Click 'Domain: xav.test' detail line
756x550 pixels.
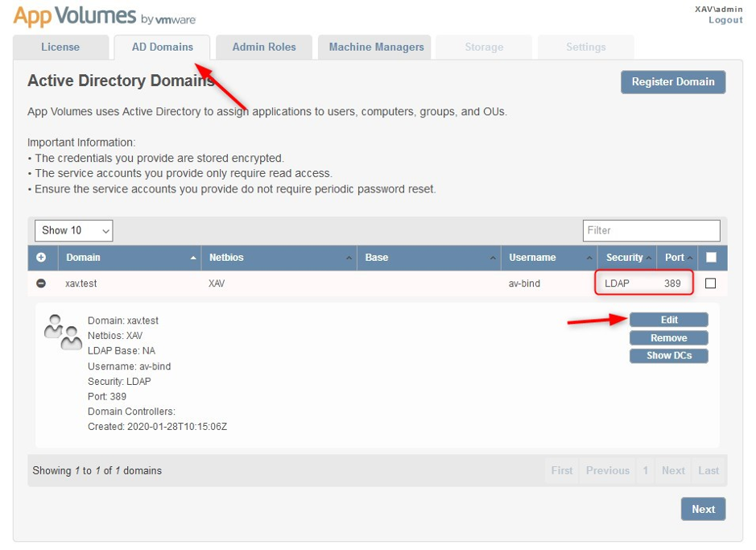123,320
